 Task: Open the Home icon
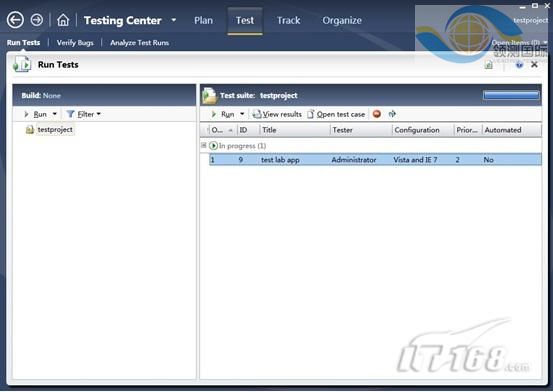(x=63, y=20)
